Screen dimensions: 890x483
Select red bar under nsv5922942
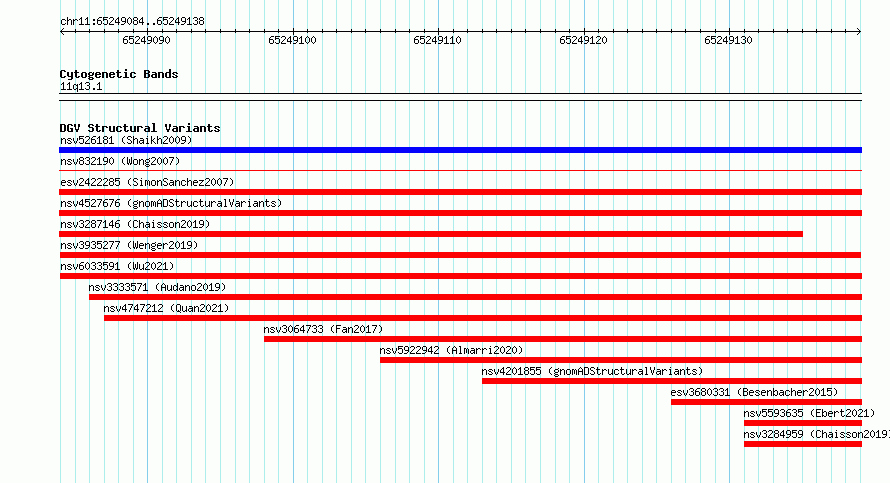coord(621,360)
